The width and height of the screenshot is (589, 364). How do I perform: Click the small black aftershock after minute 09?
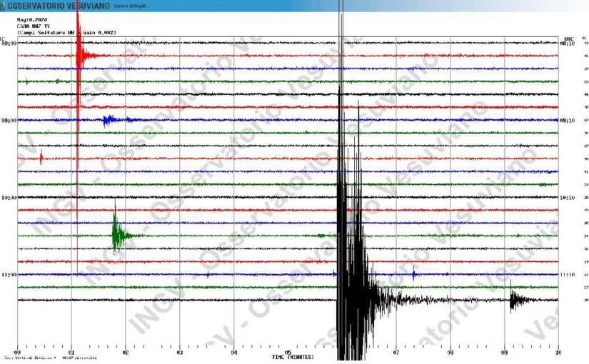518,299
